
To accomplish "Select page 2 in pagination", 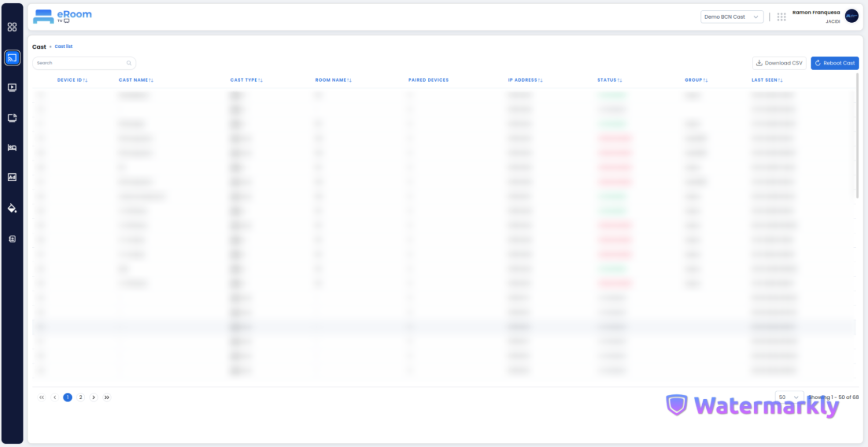I will [81, 397].
